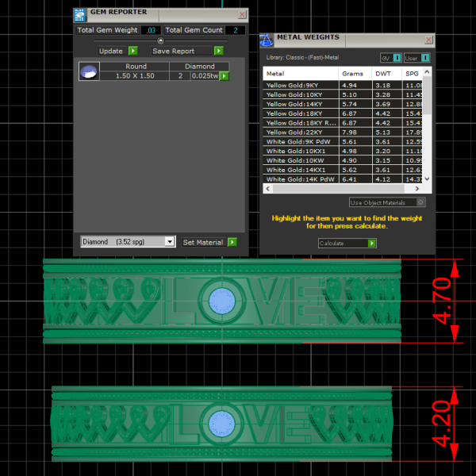
Task: Select the White Gold:10KW metal row
Action: click(300, 160)
